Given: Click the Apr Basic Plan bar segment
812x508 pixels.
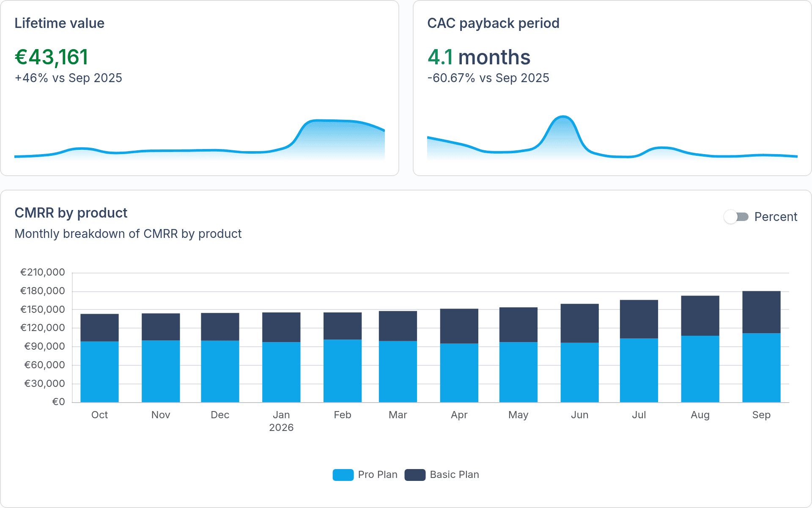Looking at the screenshot, I should [x=459, y=326].
